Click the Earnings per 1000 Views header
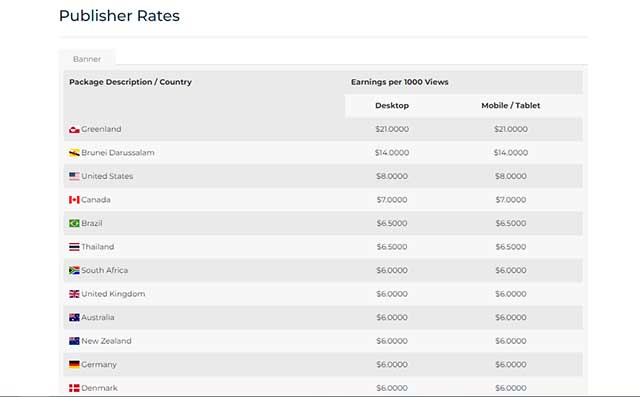The height and width of the screenshot is (397, 640). pos(400,82)
